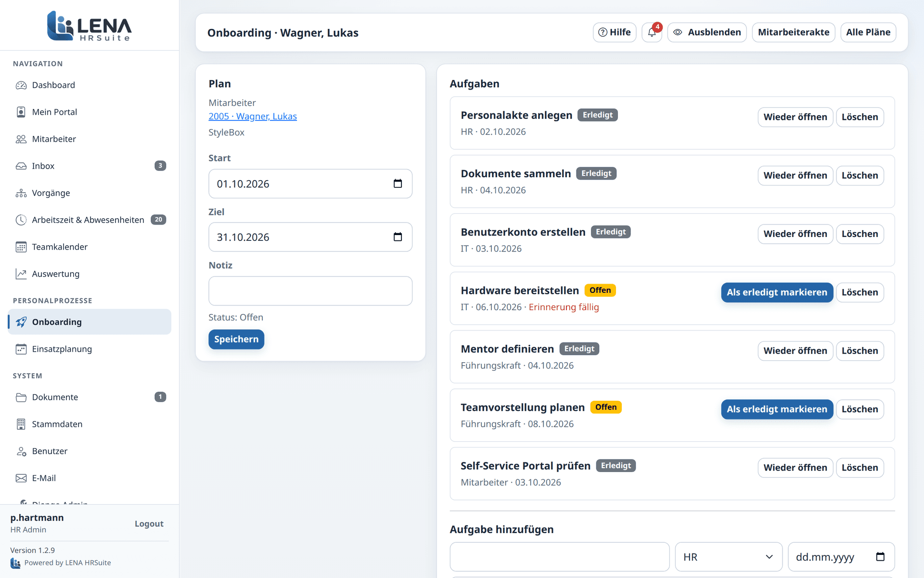
Task: Open the Start date calendar picker
Action: pyautogui.click(x=398, y=184)
